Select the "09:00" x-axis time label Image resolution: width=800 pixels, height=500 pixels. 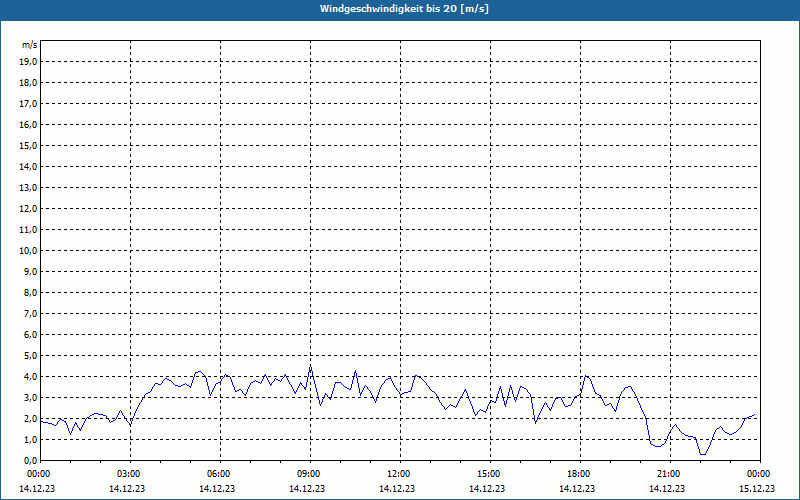tap(310, 474)
